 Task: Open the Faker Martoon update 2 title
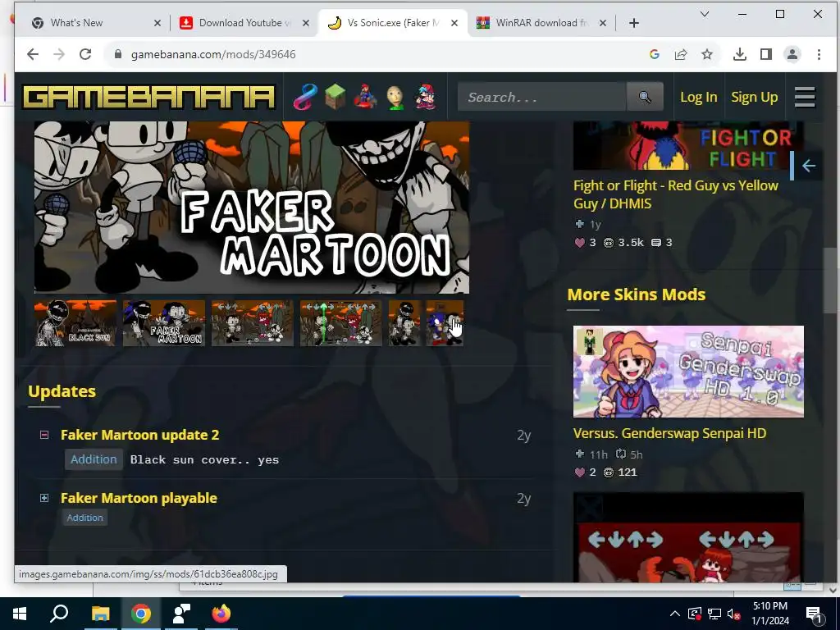(x=139, y=435)
